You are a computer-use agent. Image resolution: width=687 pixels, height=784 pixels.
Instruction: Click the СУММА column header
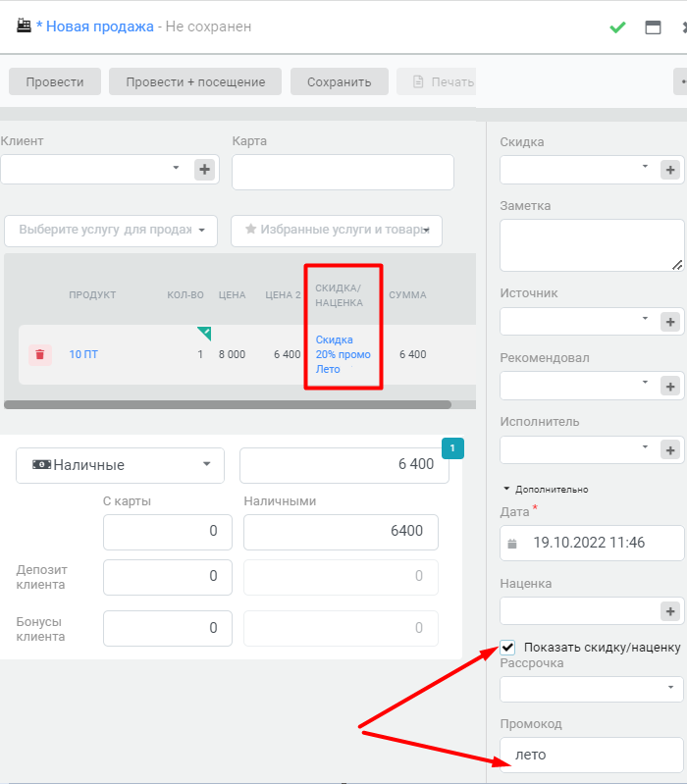[x=407, y=295]
